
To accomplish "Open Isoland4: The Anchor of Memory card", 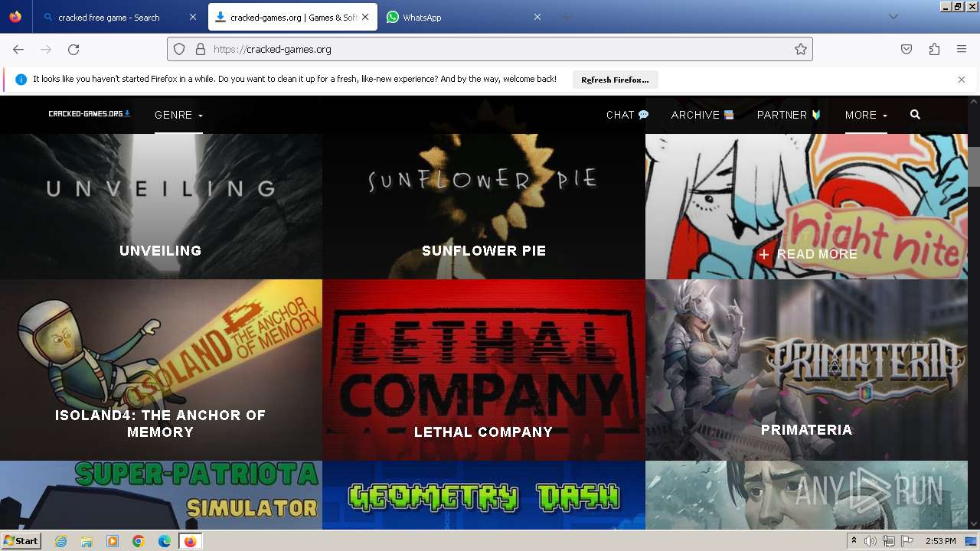I will point(161,370).
